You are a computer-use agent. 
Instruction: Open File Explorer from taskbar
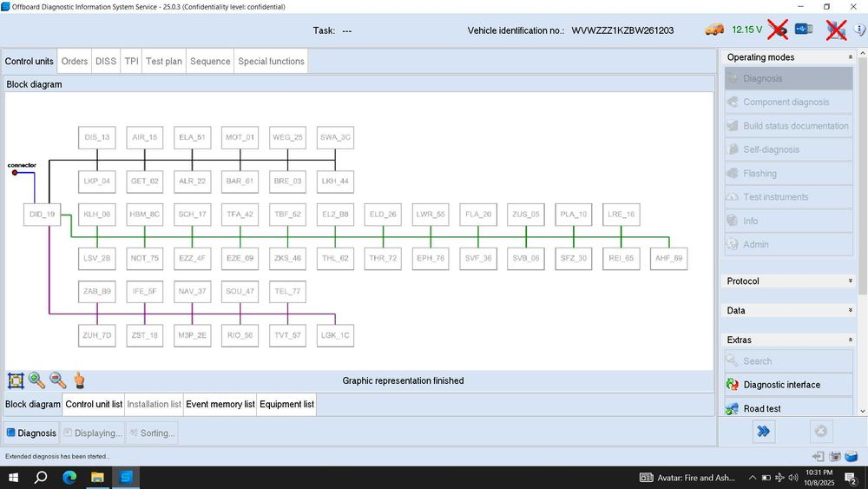pyautogui.click(x=97, y=478)
